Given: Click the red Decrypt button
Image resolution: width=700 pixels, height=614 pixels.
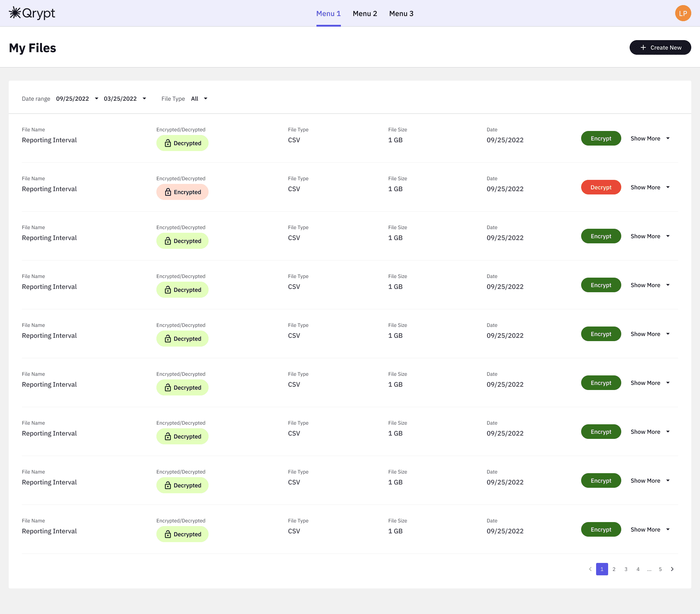Looking at the screenshot, I should coord(601,188).
